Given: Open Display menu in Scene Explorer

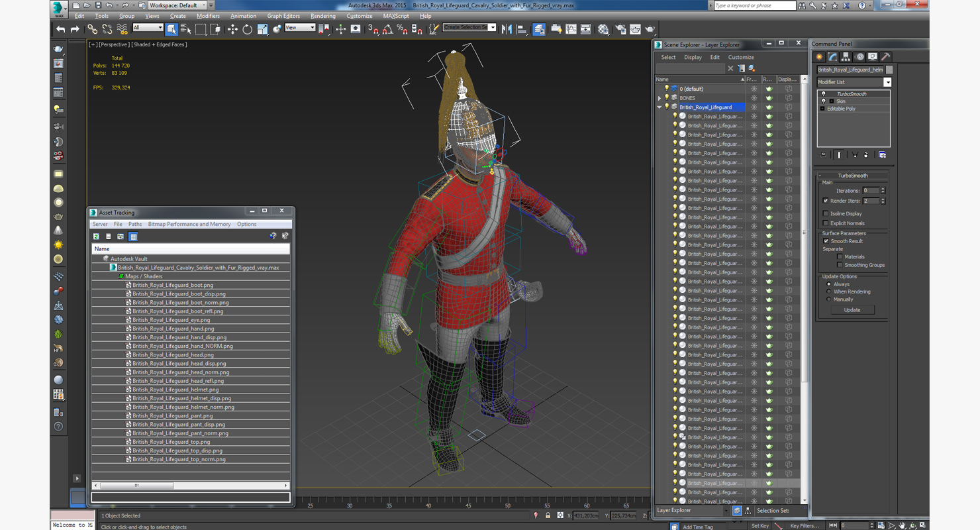Looking at the screenshot, I should 693,58.
